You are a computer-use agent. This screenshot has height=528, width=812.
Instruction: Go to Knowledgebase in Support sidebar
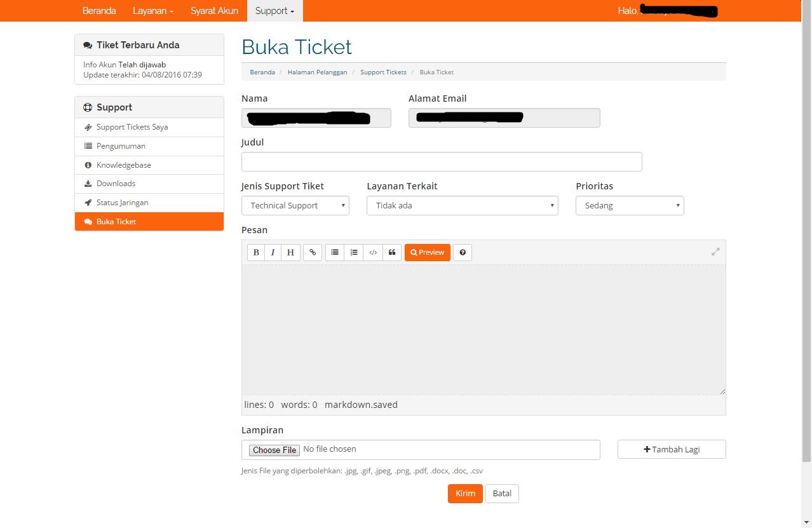click(x=124, y=165)
